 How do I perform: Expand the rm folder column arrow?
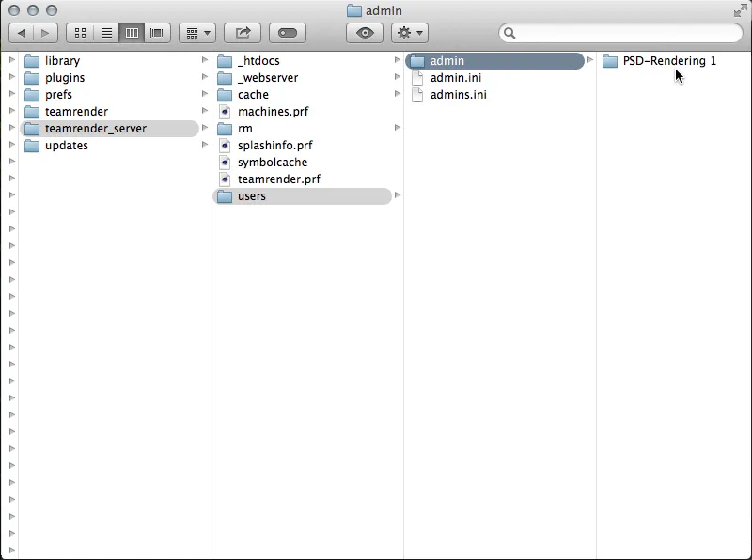pyautogui.click(x=395, y=128)
